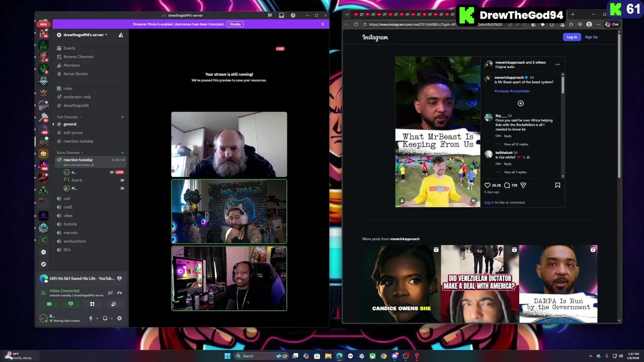Click Instagram Sign Up link
Viewport: 644px width, 362px height.
point(591,37)
